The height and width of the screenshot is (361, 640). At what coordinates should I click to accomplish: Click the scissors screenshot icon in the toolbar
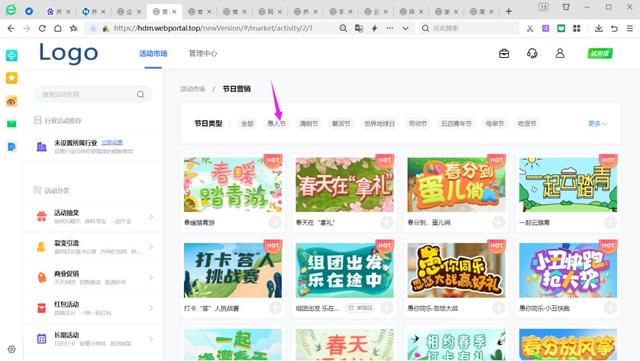pos(530,28)
